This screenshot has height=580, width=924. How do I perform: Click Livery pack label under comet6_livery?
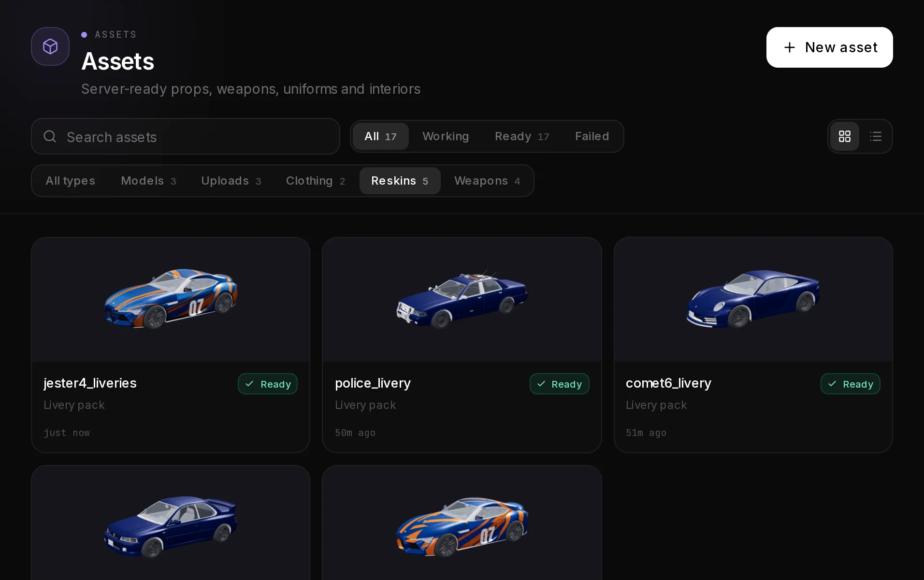click(x=656, y=405)
